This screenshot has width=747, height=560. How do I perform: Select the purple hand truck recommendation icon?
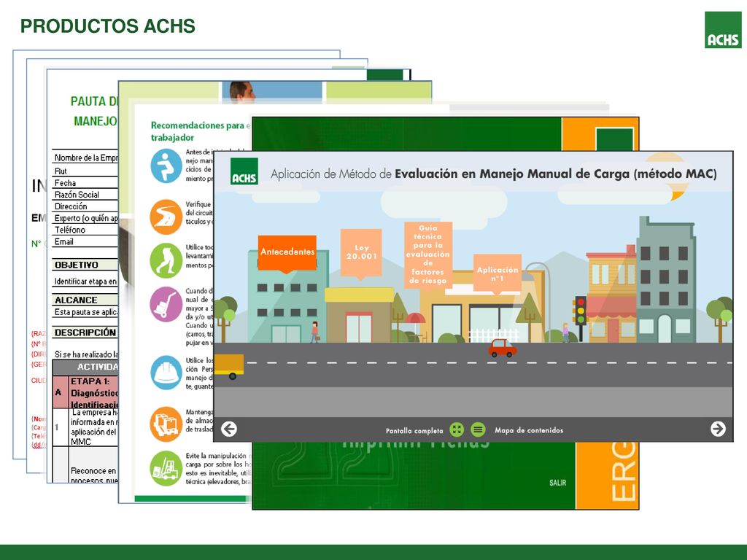tap(166, 304)
